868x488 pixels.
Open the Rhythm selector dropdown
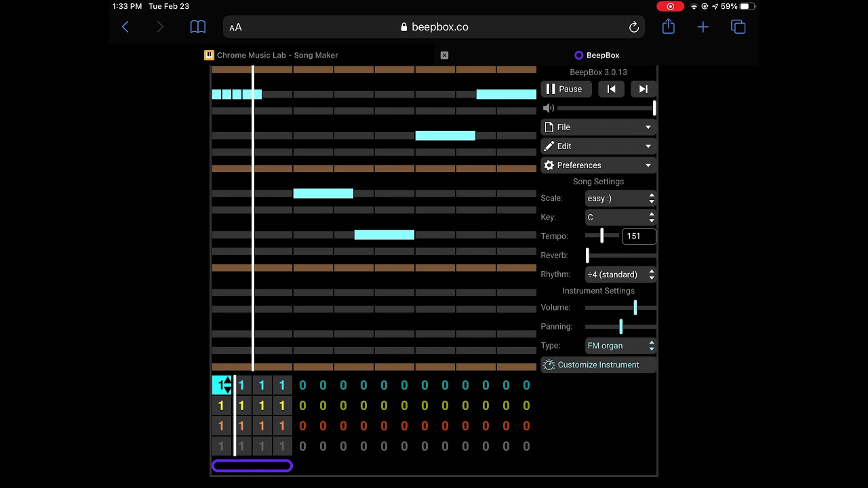(x=620, y=274)
